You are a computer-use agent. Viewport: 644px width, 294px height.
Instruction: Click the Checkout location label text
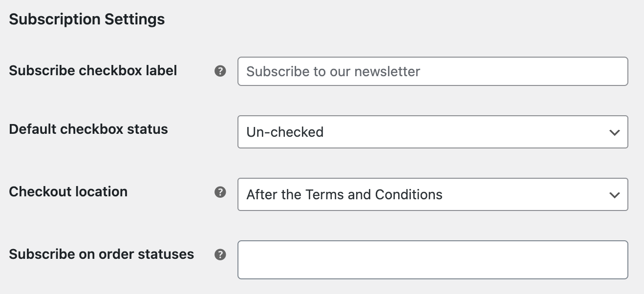coord(68,191)
